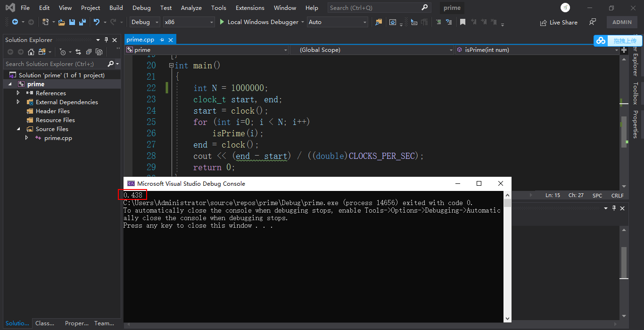Click Sync with Active Document icon
644x330 pixels.
click(78, 52)
